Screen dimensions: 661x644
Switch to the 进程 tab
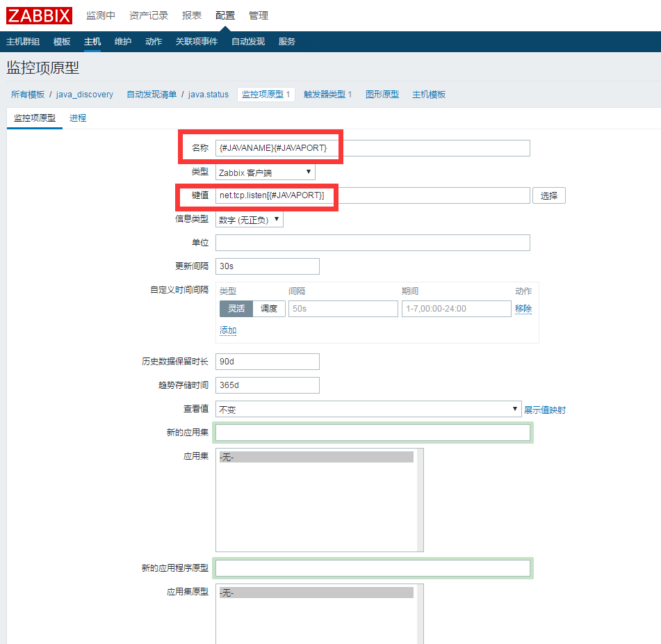(78, 118)
